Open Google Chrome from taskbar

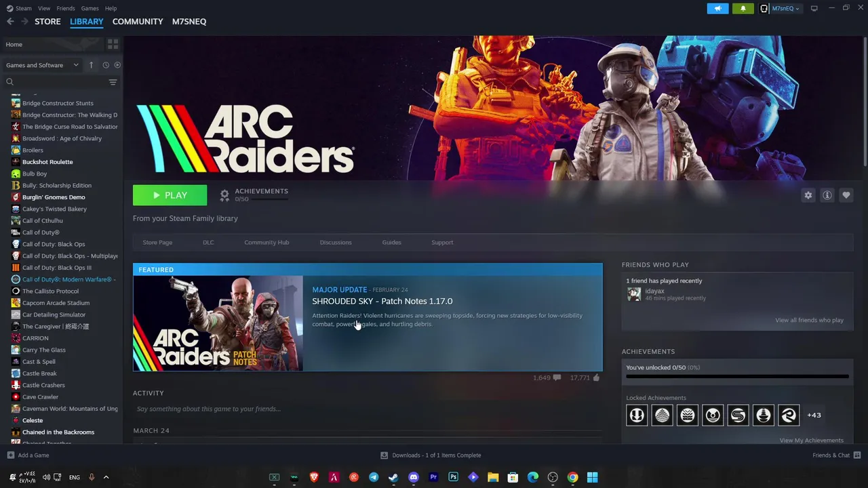coord(572,477)
